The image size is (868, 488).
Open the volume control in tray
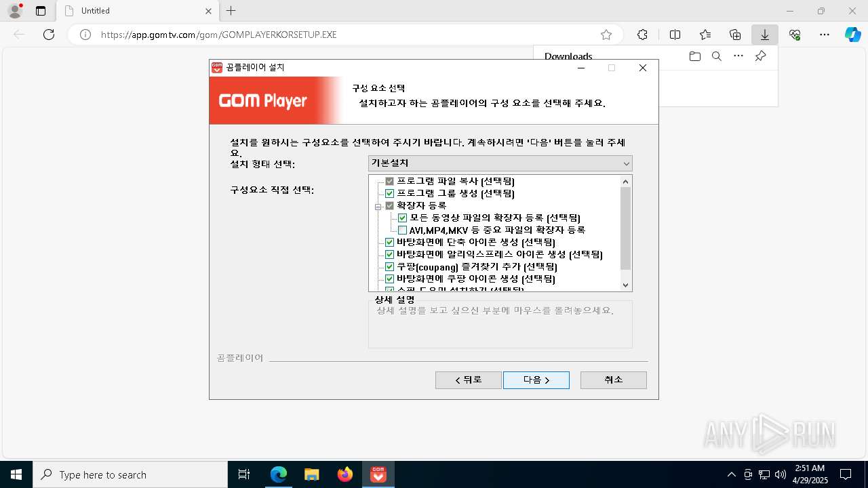pos(781,474)
